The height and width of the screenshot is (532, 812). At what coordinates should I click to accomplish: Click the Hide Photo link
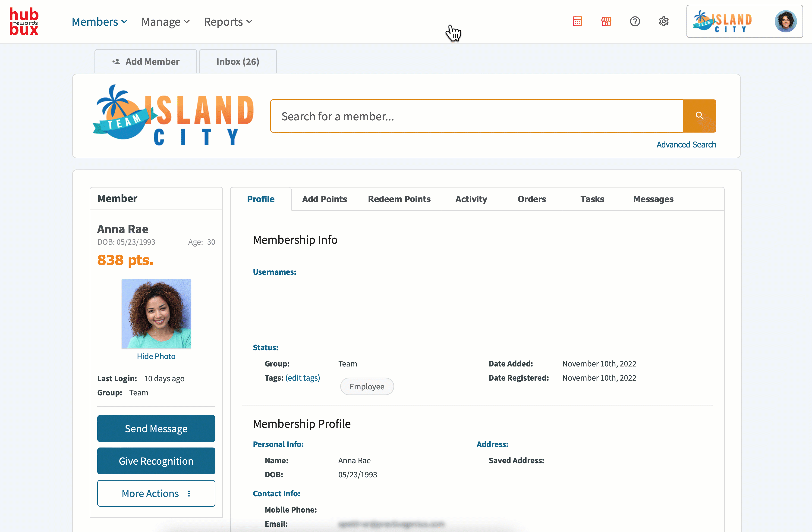(156, 356)
